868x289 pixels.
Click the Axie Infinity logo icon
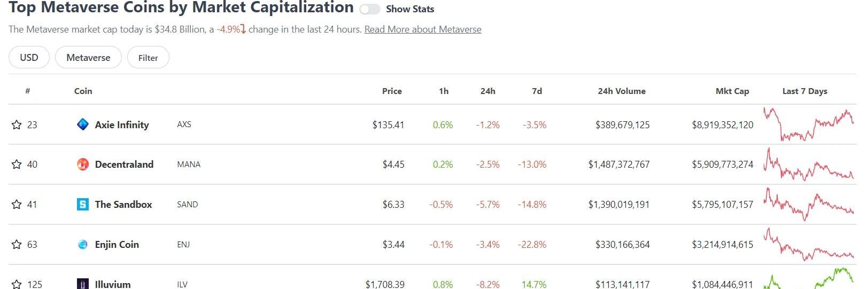coord(83,124)
